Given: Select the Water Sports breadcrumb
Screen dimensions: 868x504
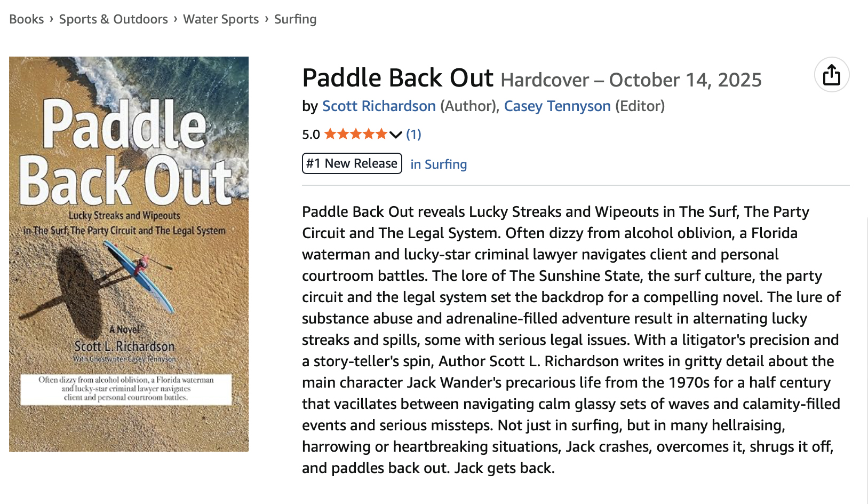Looking at the screenshot, I should point(221,19).
